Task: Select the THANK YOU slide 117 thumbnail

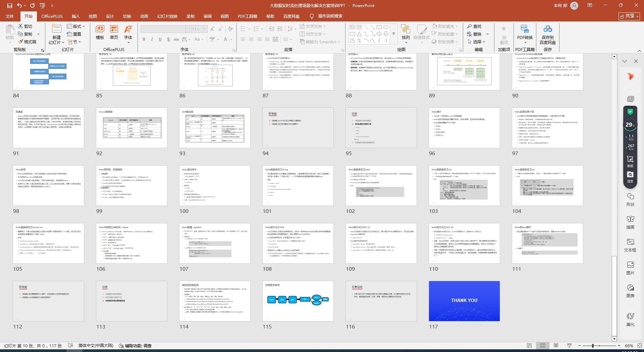Action: point(464,301)
